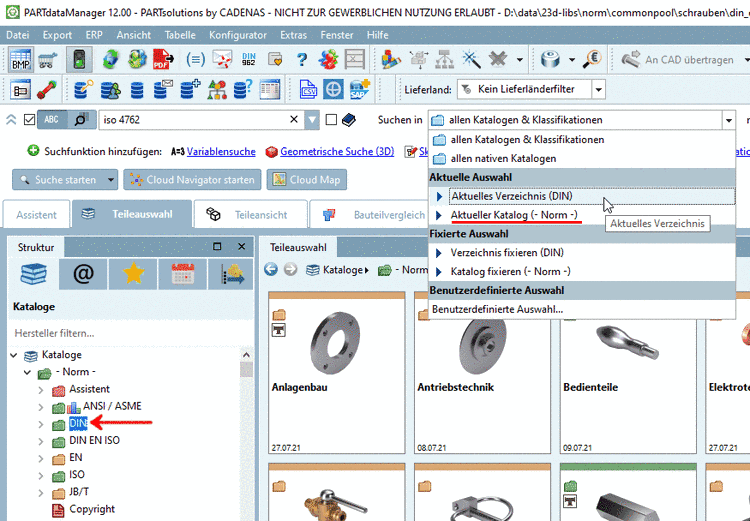Click the blue back arrow in Teileauswahl
This screenshot has height=521, width=750.
271,270
